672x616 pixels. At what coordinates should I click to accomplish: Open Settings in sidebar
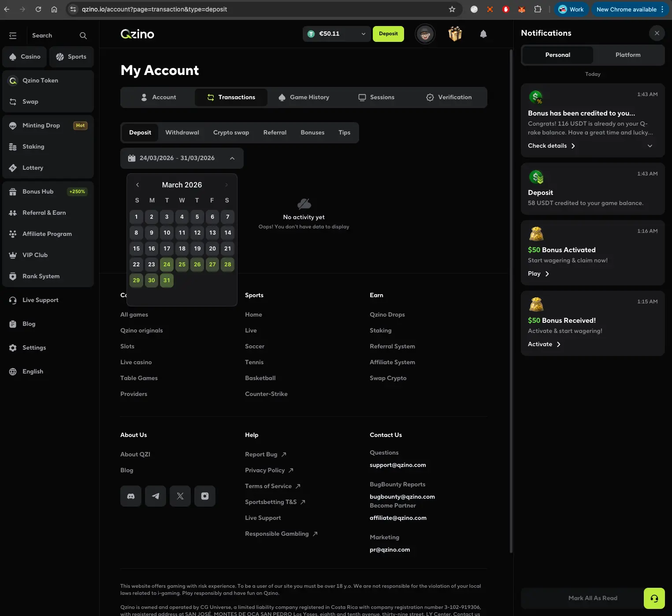pyautogui.click(x=48, y=348)
